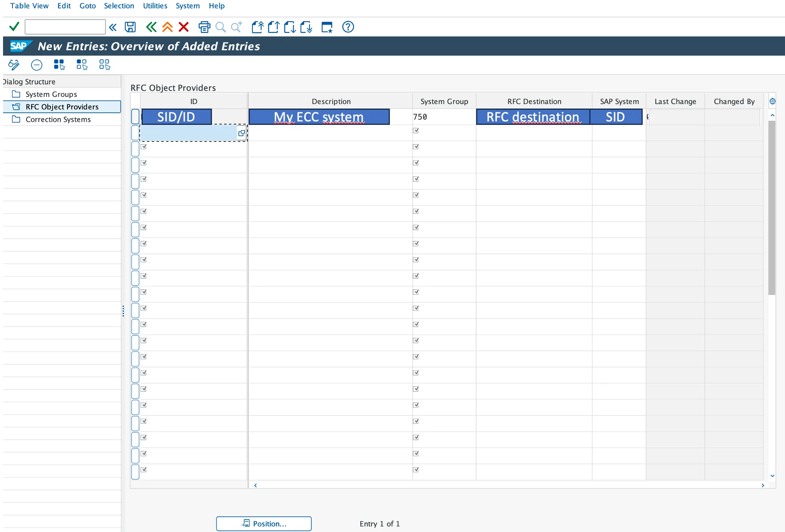785x532 pixels.
Task: Open value help for the ID field
Action: [x=241, y=133]
